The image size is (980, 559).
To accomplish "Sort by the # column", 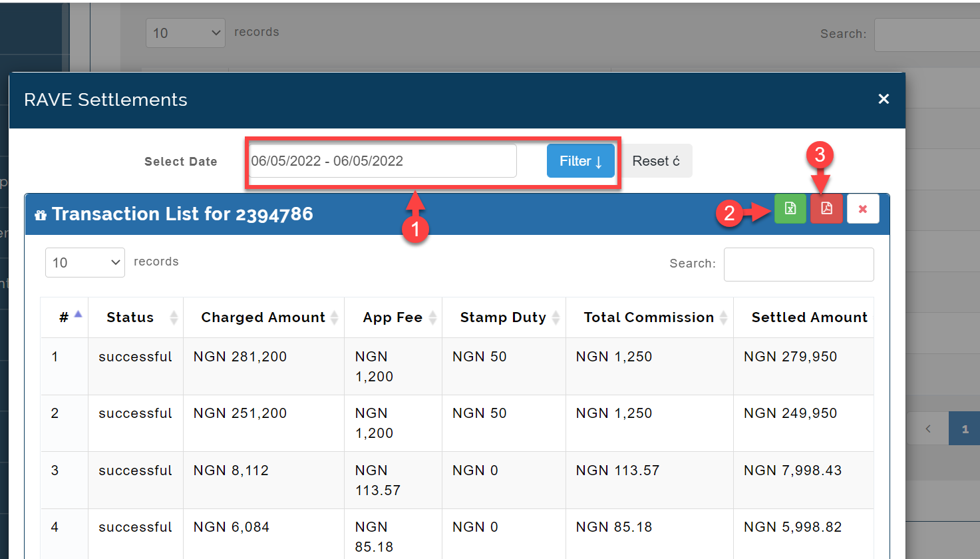I will click(65, 317).
